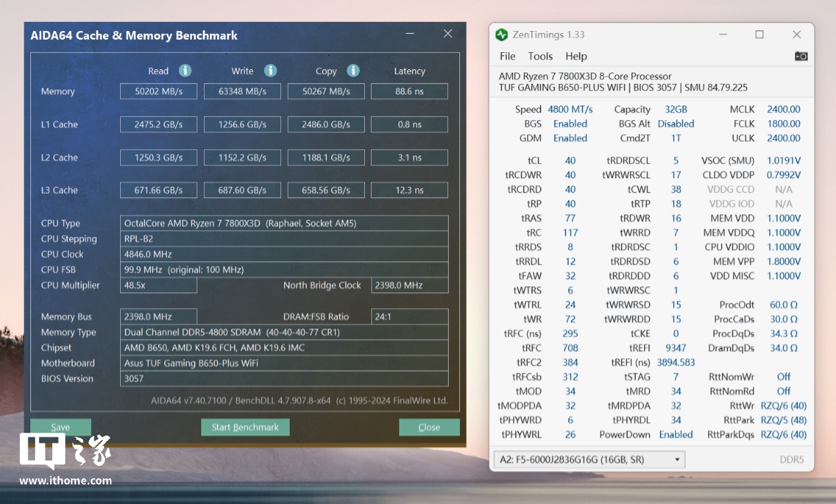Click the ZenTimings screenshot camera icon
This screenshot has height=504, width=836.
[x=801, y=56]
